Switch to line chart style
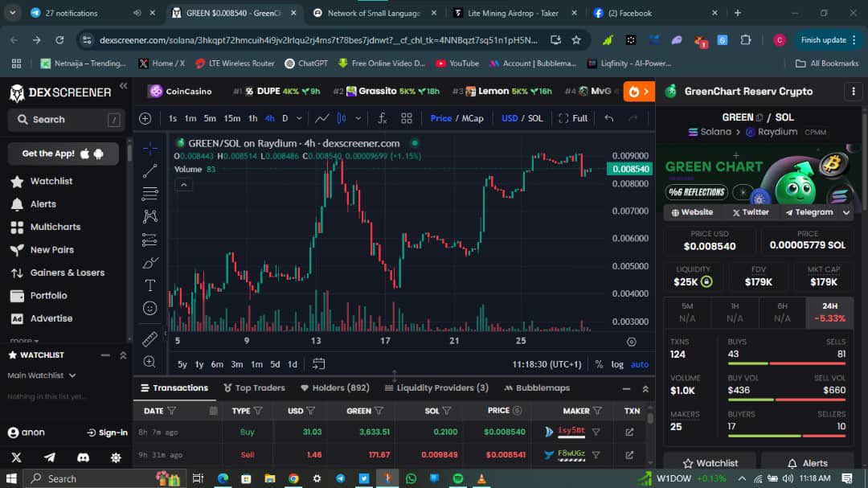Screen dimensions: 868x488 tap(321, 118)
